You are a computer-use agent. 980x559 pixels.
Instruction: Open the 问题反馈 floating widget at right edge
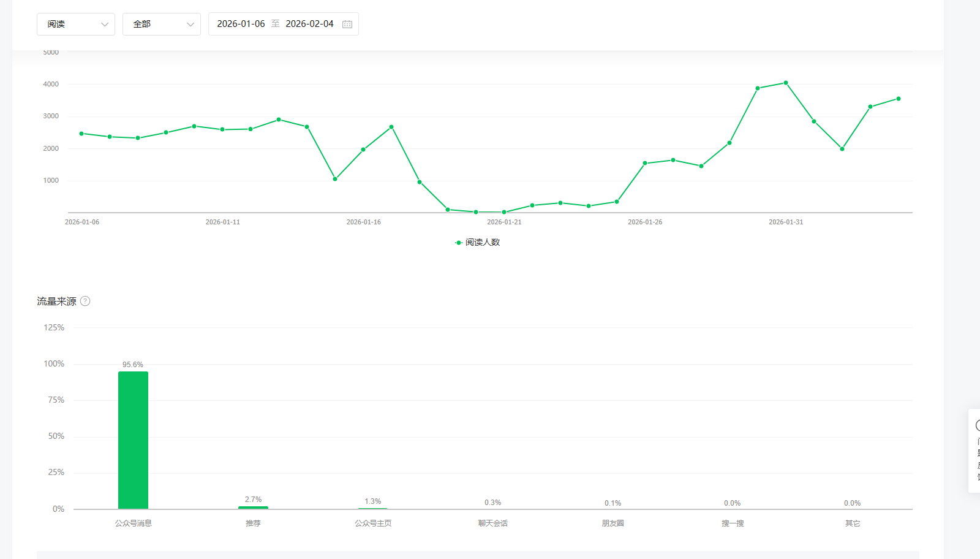[976, 451]
